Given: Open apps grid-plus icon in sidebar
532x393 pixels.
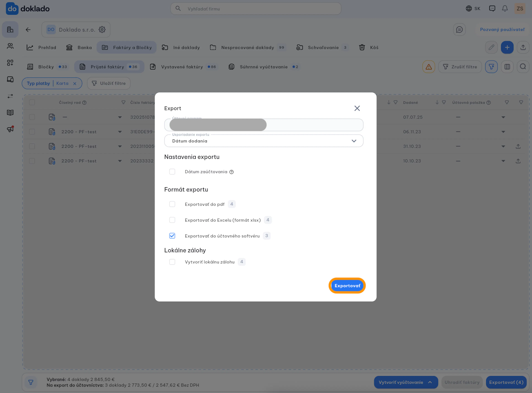Looking at the screenshot, I should [10, 63].
